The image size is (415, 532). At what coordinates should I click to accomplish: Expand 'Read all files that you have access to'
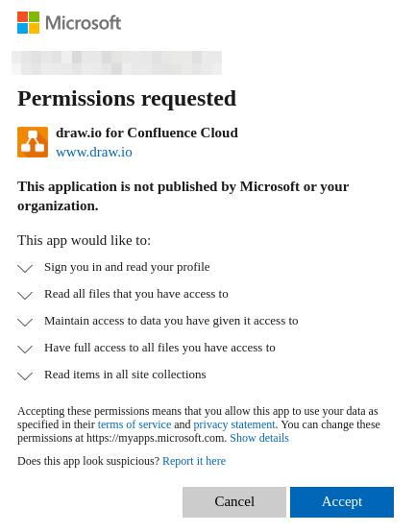[x=25, y=296]
